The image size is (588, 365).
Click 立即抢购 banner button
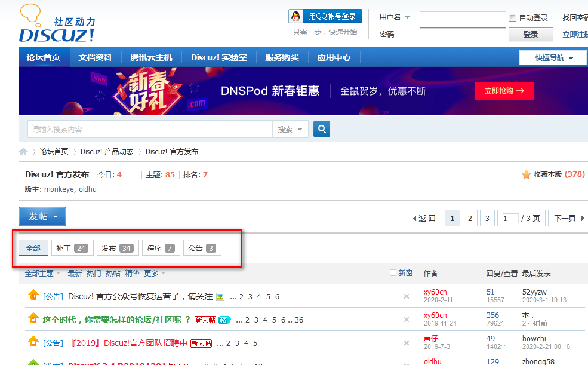tap(504, 91)
